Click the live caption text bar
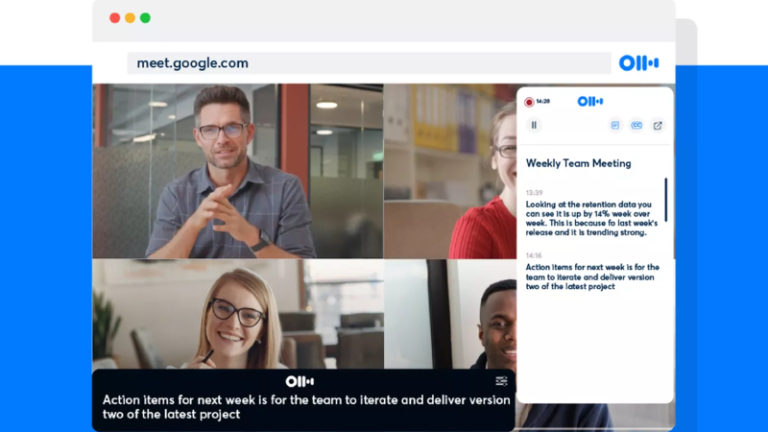768x432 pixels. (304, 401)
